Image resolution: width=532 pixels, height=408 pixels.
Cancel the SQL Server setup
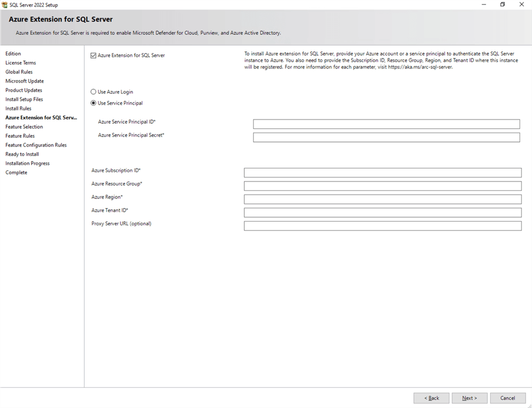tap(508, 398)
